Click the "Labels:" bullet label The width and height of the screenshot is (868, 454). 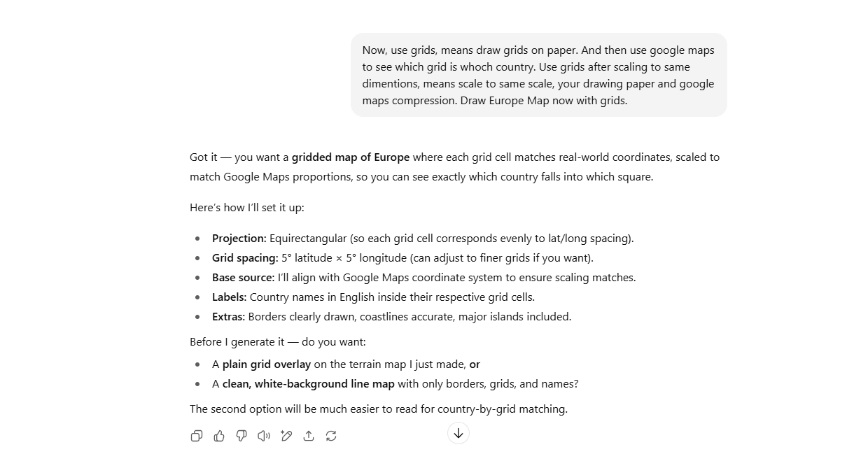229,297
